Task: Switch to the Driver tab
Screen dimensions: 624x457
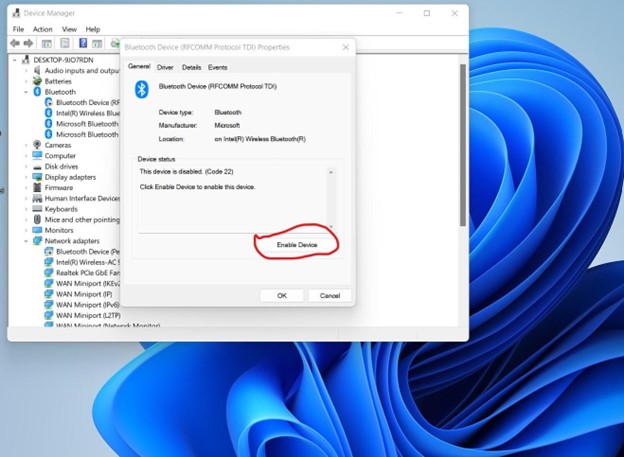Action: (165, 67)
